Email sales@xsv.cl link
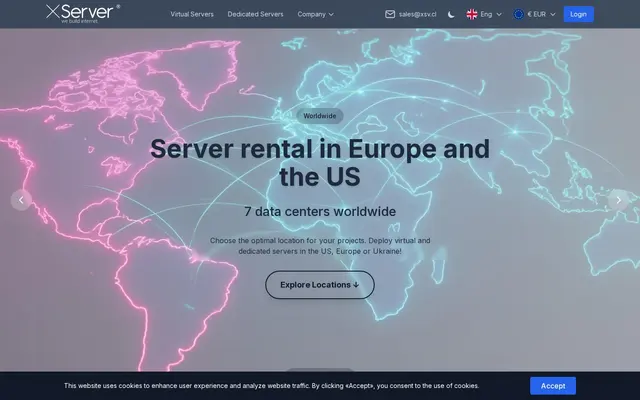The image size is (640, 400). click(418, 14)
